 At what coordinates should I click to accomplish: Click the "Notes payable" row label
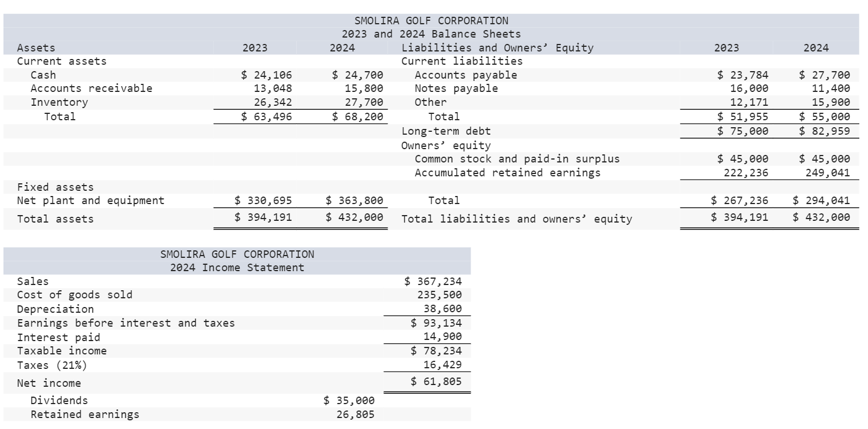456,88
